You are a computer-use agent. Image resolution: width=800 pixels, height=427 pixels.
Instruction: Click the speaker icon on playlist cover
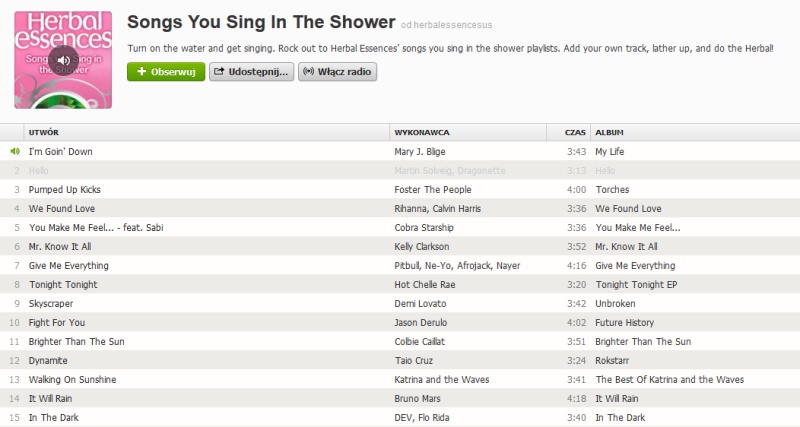(x=63, y=60)
